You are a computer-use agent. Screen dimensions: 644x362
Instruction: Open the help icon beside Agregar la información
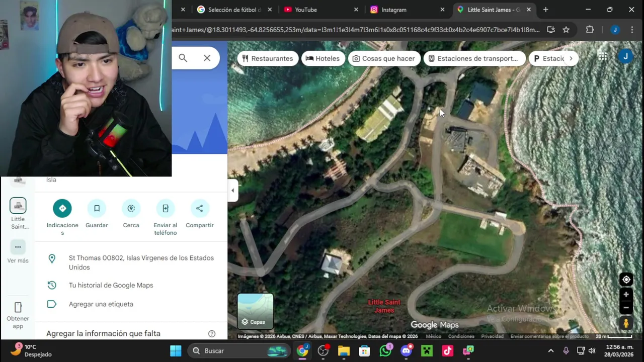pos(212,334)
